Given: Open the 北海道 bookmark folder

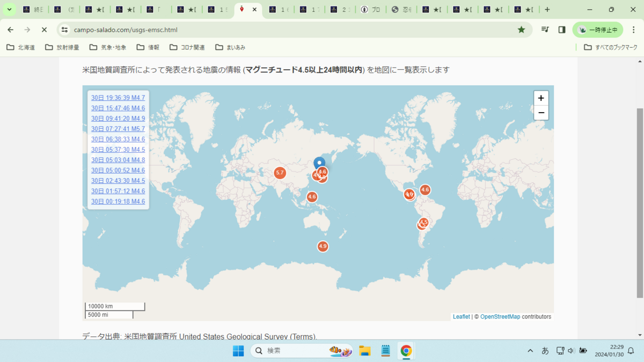Looking at the screenshot, I should click(21, 47).
